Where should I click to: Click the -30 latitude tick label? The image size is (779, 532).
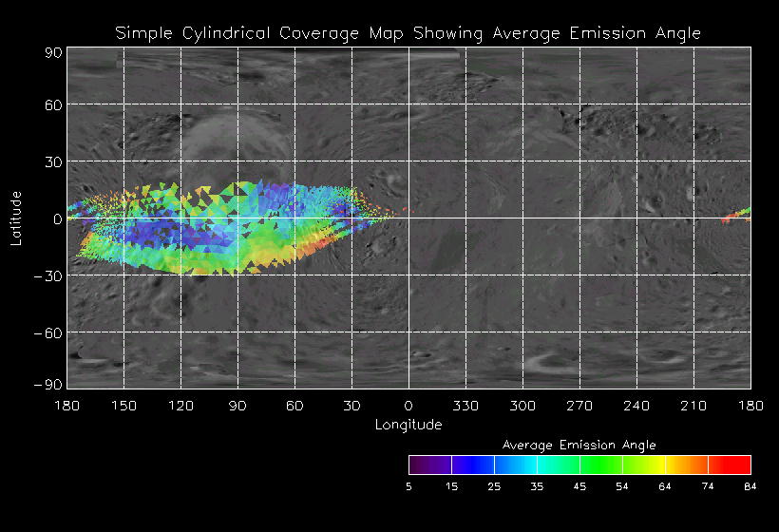click(x=49, y=275)
